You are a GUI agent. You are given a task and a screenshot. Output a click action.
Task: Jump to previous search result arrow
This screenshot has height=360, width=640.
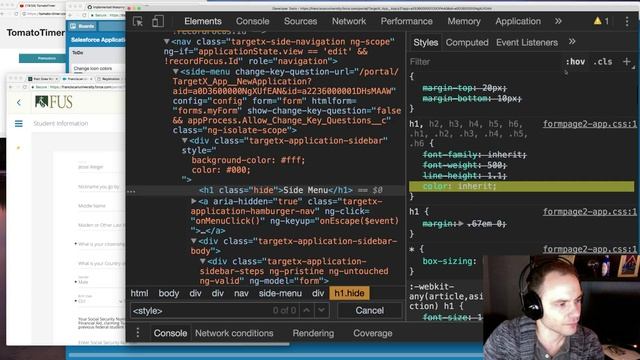click(307, 310)
